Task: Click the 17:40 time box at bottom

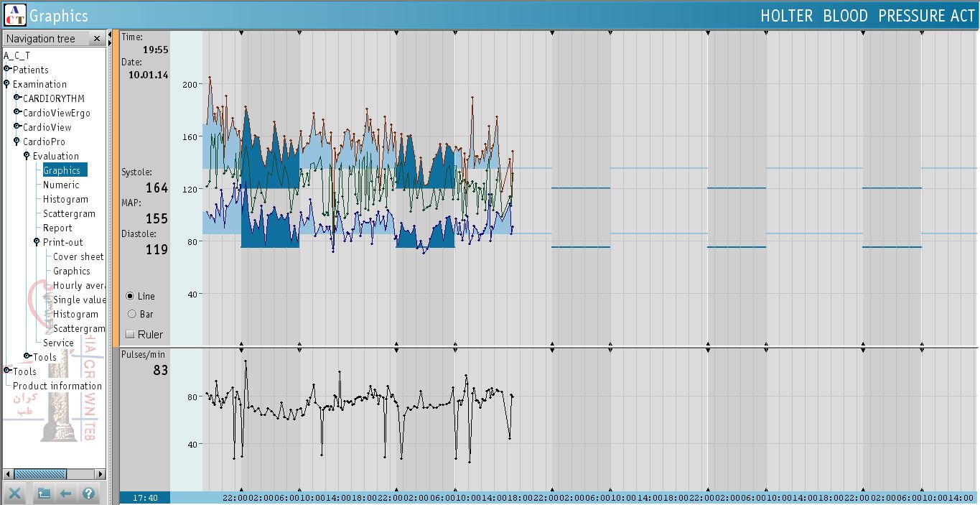Action: [145, 498]
